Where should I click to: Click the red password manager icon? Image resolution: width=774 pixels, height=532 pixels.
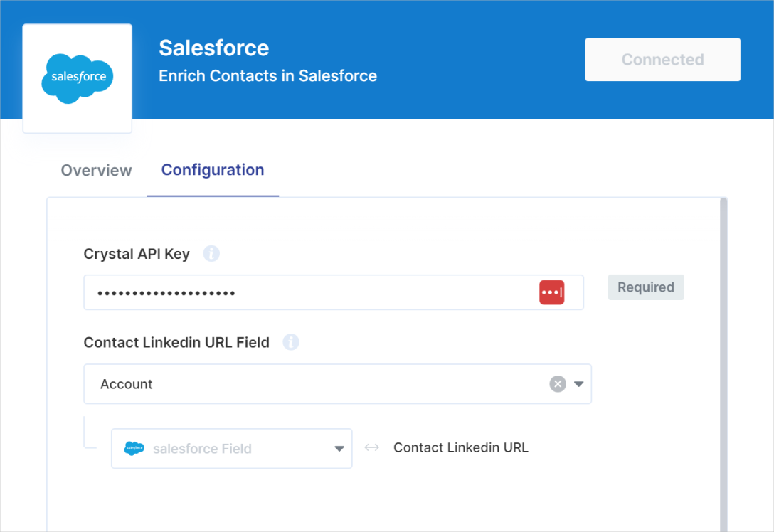551,292
